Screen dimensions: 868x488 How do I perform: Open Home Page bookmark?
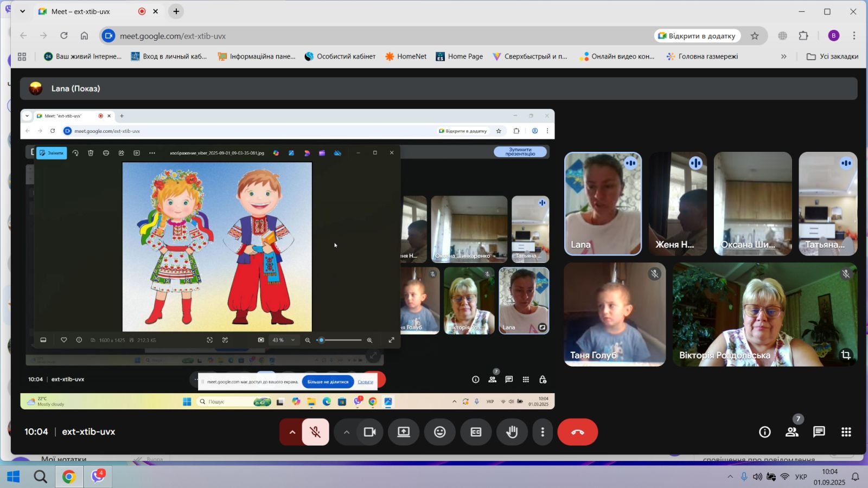tap(459, 56)
